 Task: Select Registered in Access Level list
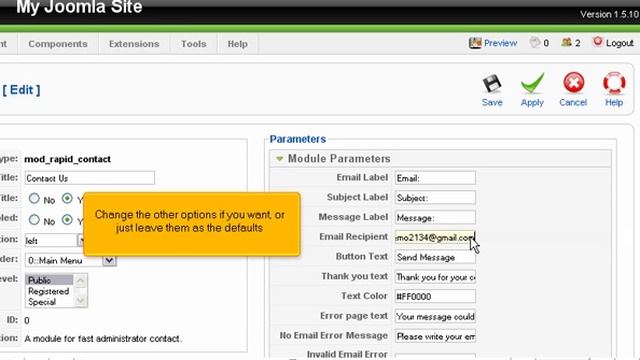pos(49,291)
